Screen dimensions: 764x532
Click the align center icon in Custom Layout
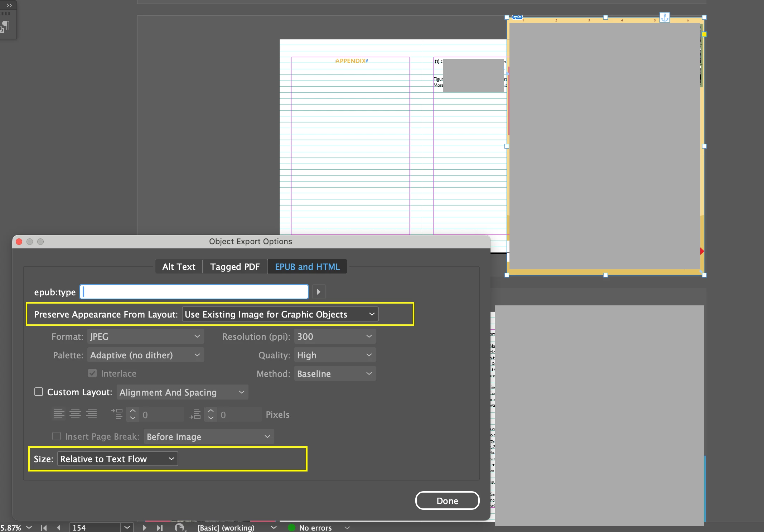[x=75, y=414]
